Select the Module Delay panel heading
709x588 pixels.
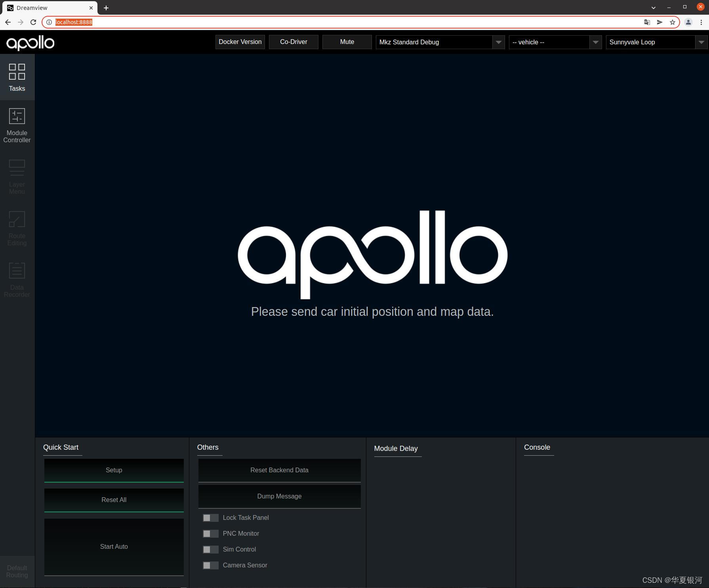(396, 449)
